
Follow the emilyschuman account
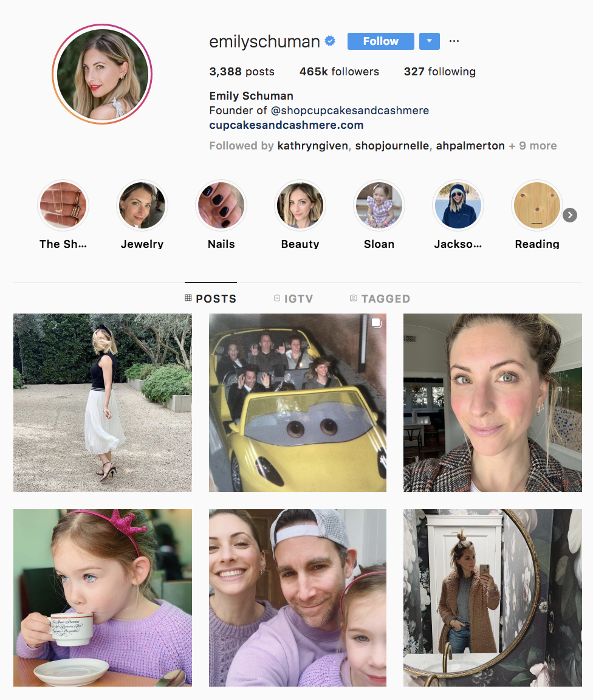coord(381,41)
